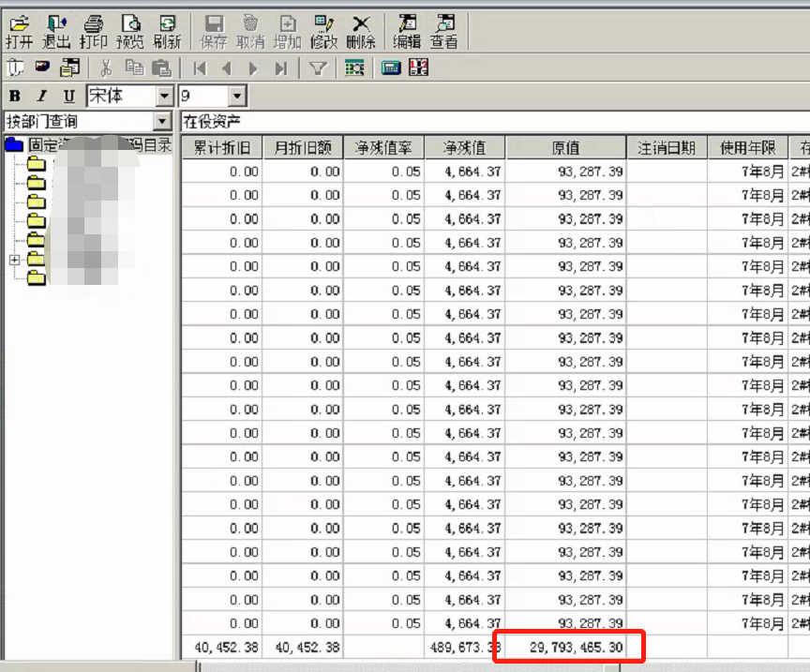Click the dark blue and red tag icon
Image resolution: width=810 pixels, height=672 pixels.
(x=42, y=67)
